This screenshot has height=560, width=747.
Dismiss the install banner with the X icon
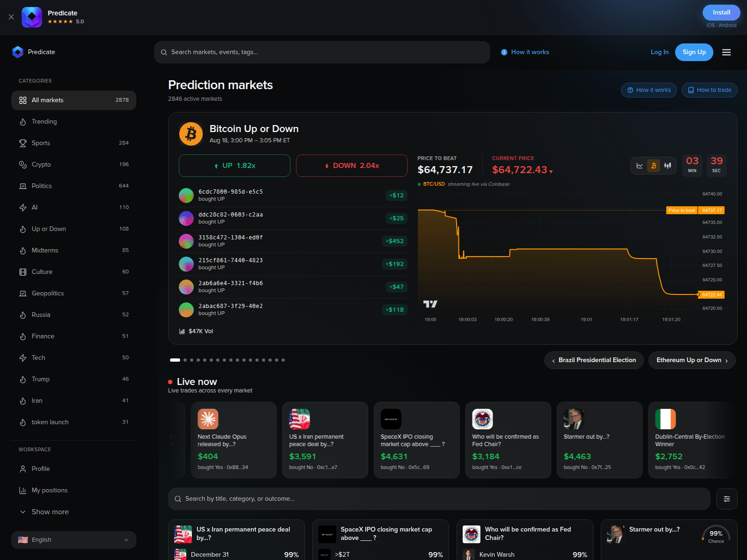(11, 17)
